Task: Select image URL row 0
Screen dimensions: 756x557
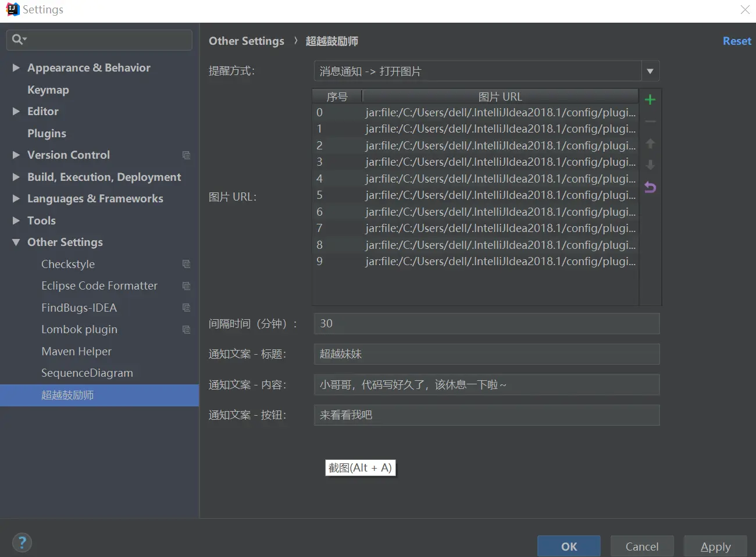Action: pyautogui.click(x=476, y=113)
